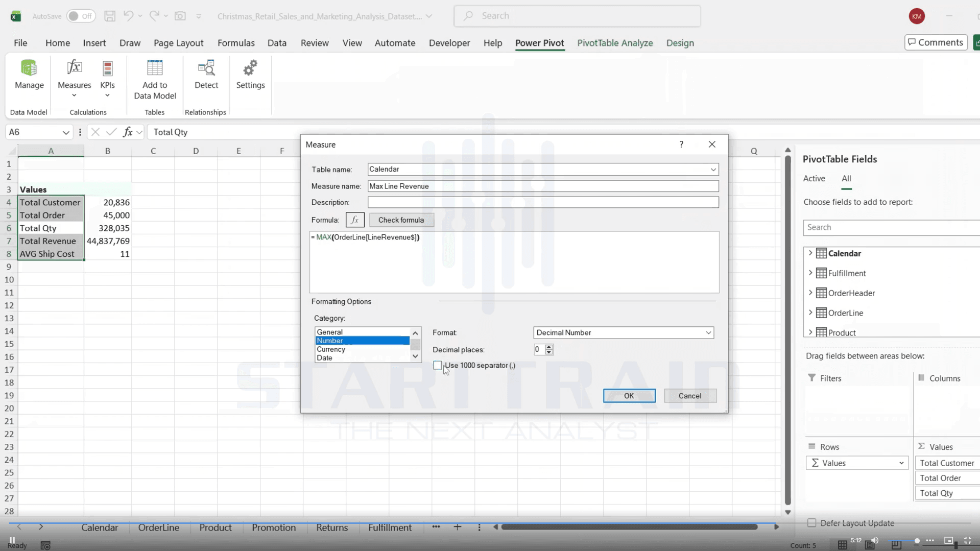Click the Undo arrow icon
This screenshot has width=980, height=551.
point(128,16)
